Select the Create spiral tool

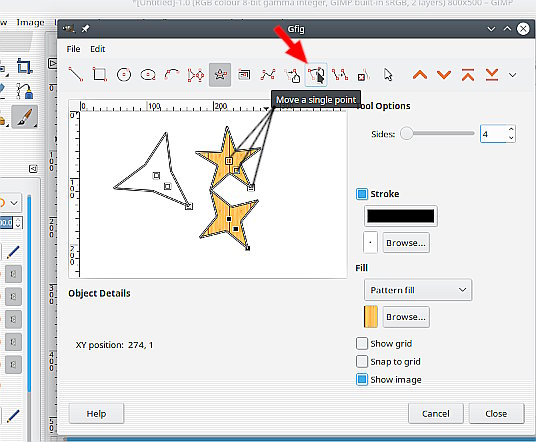click(x=244, y=75)
